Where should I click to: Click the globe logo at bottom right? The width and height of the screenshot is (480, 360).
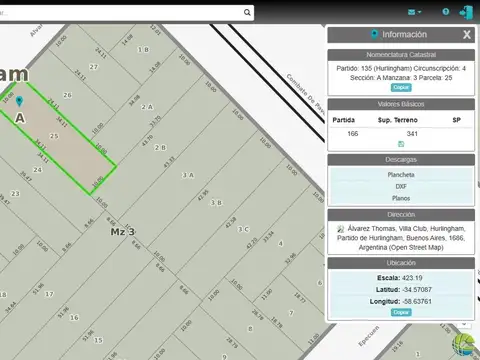(464, 344)
